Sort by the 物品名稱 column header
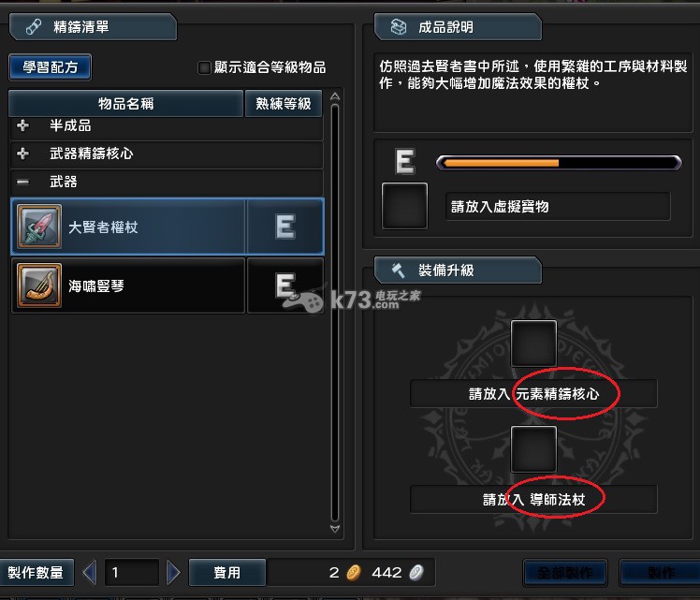The image size is (700, 600). click(126, 104)
